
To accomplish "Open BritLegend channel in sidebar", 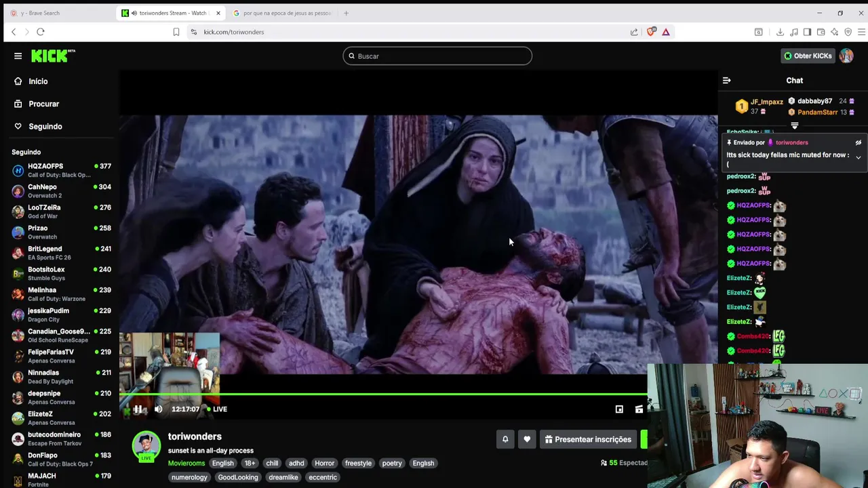I will pos(61,253).
